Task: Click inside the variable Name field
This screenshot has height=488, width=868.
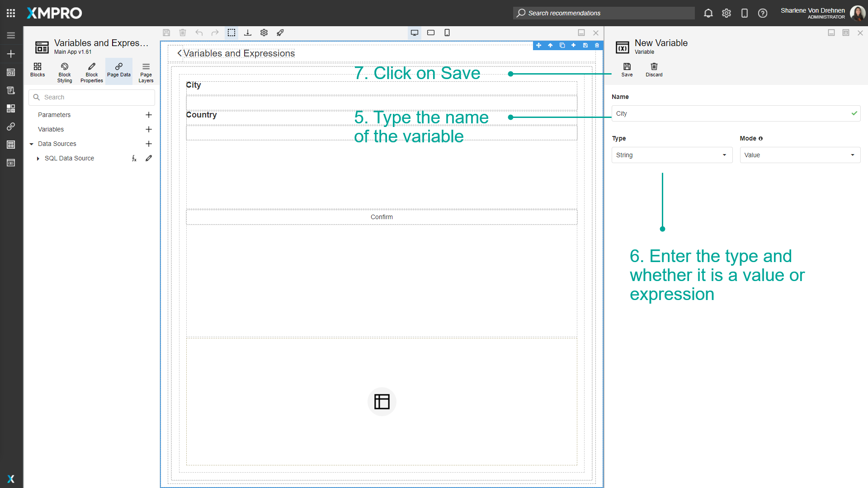Action: (723, 113)
